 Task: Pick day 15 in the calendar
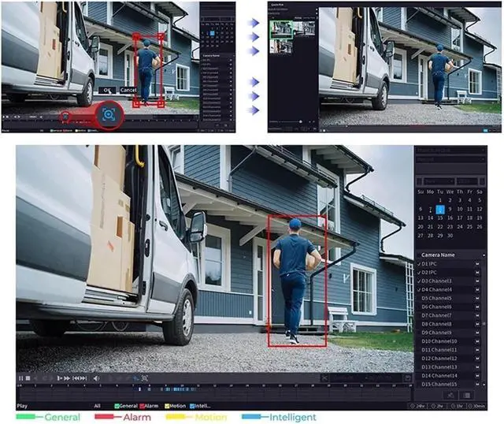click(x=440, y=218)
